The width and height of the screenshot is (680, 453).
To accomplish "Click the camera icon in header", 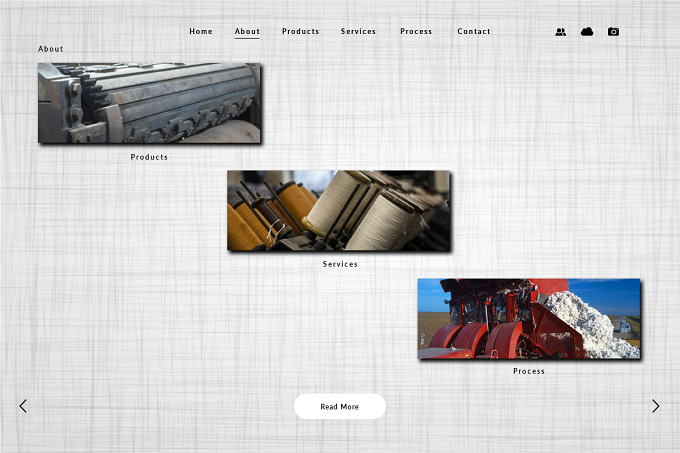I will (613, 32).
